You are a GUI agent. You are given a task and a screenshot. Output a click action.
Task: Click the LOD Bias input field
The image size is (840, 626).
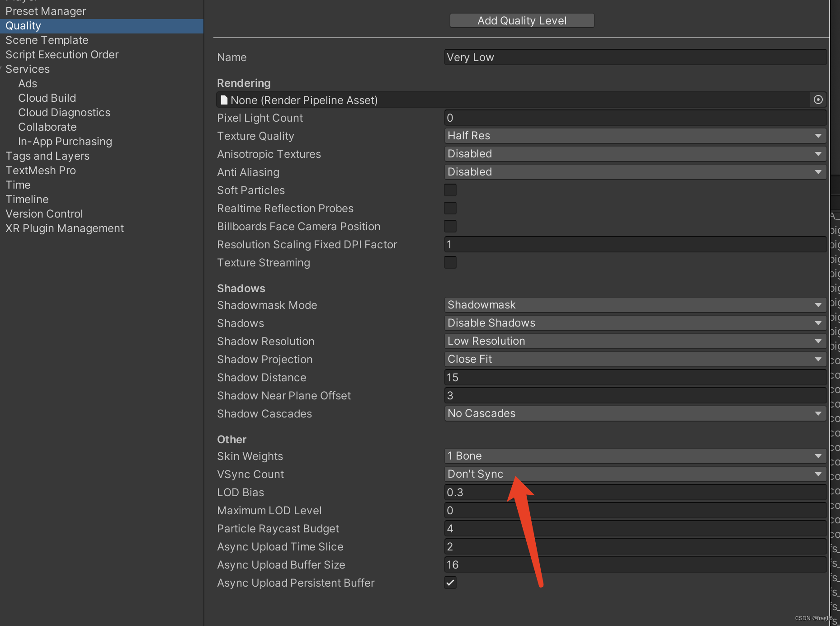635,492
